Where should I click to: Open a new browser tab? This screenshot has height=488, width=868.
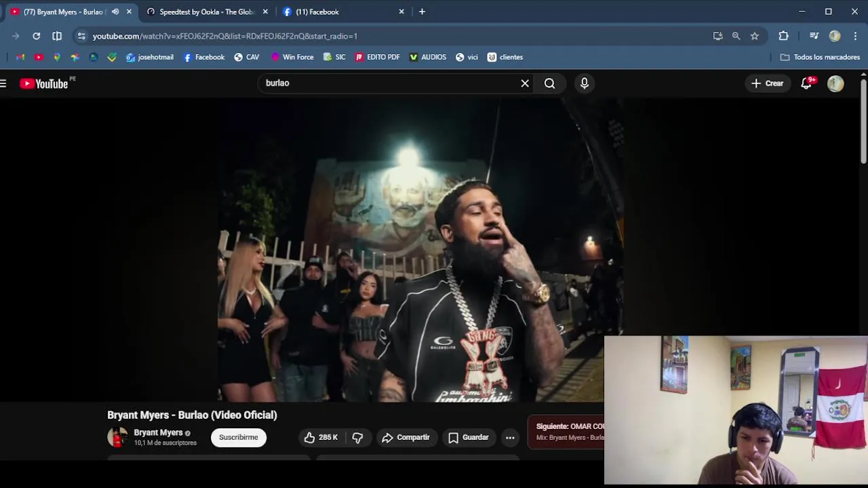[x=422, y=12]
